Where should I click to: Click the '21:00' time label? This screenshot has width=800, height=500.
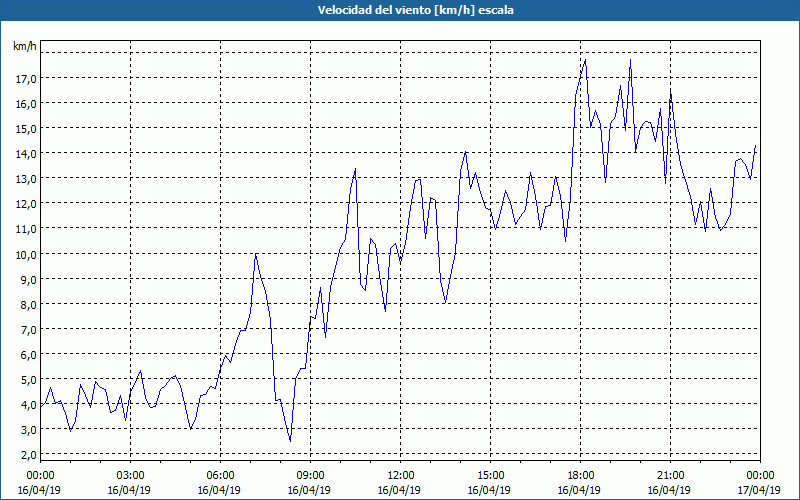(670, 476)
